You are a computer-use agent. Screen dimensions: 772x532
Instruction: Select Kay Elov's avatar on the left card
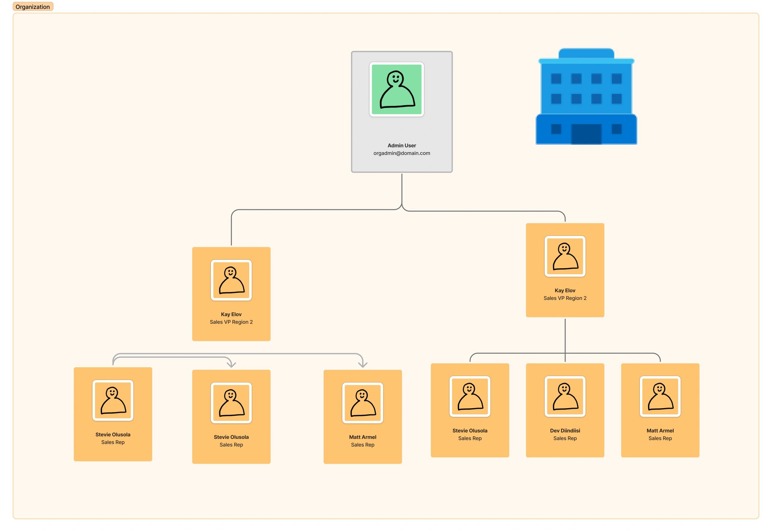[x=231, y=280]
